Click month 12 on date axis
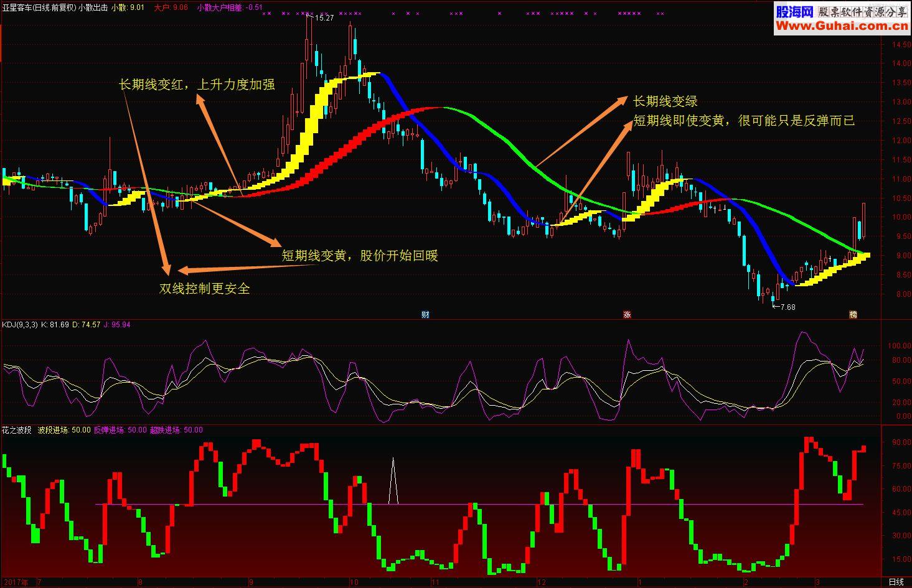 click(x=542, y=582)
